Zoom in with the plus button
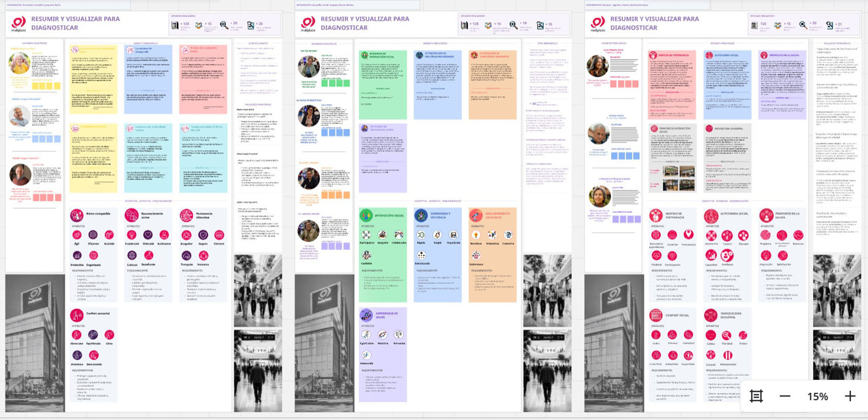This screenshot has width=868, height=420. (x=850, y=396)
